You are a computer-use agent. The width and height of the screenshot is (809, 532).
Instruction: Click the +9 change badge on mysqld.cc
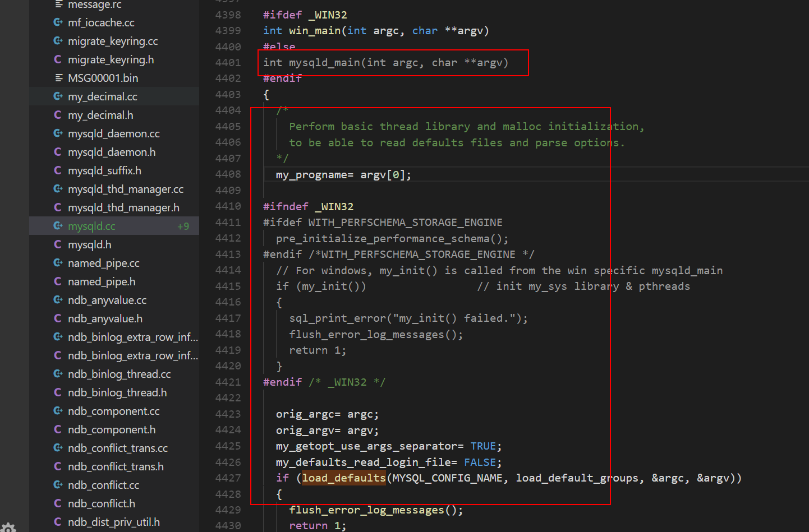183,225
